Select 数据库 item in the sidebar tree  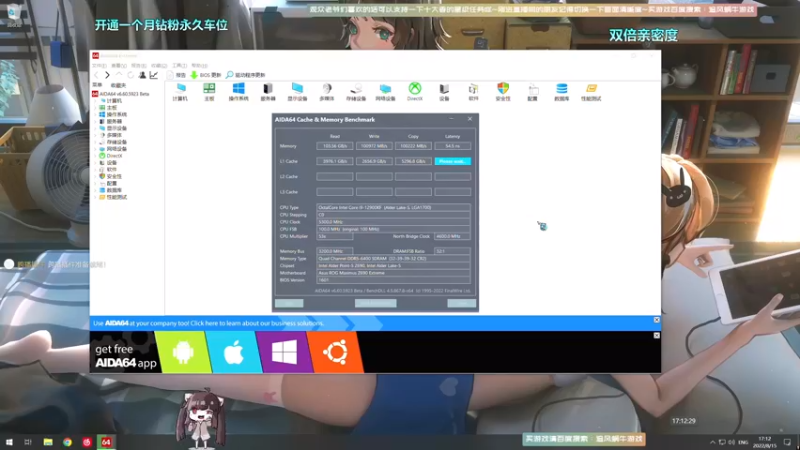[110, 190]
